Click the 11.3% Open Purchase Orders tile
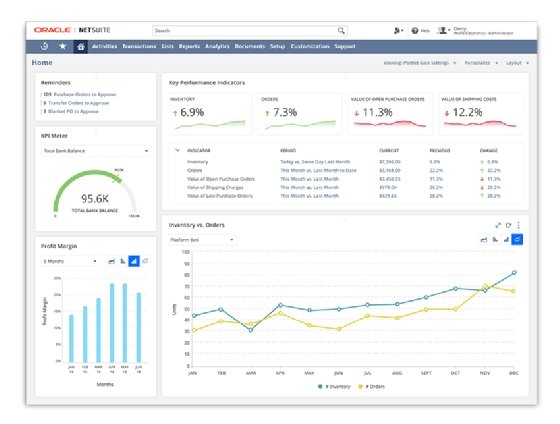The image size is (560, 424). click(390, 114)
